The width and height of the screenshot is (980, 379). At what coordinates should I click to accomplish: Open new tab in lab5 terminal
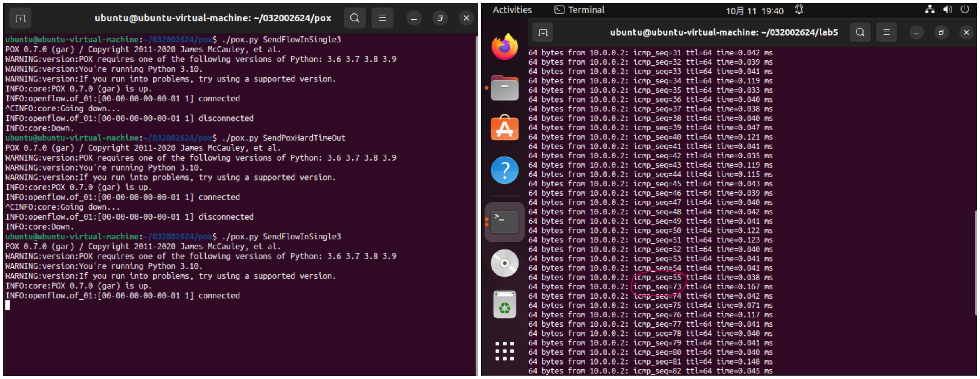pos(543,33)
